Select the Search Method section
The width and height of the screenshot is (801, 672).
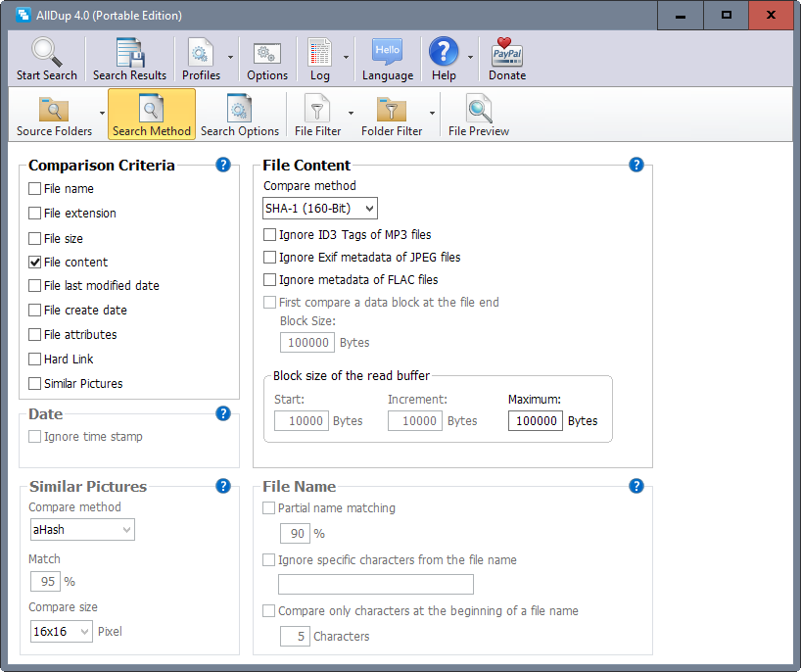click(x=151, y=115)
